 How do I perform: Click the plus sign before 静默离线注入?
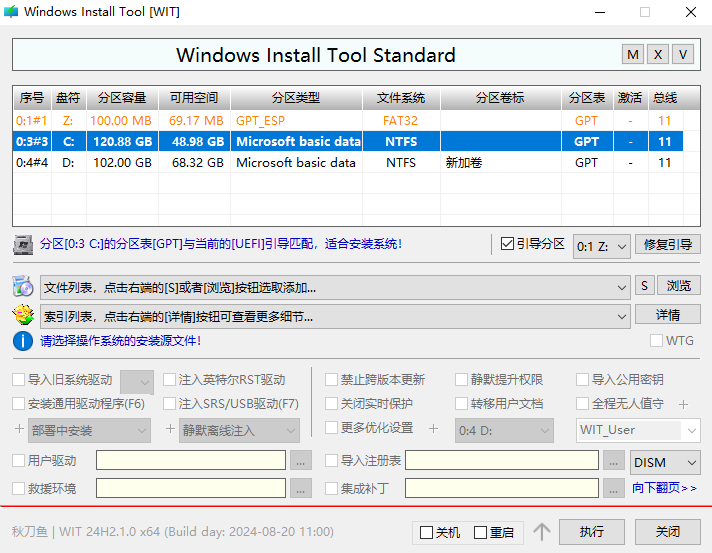[x=170, y=429]
